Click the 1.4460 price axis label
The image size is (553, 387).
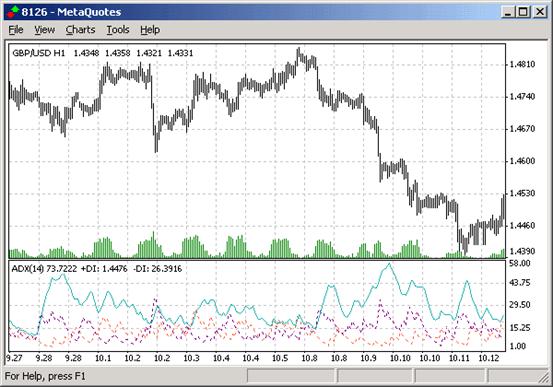(522, 225)
